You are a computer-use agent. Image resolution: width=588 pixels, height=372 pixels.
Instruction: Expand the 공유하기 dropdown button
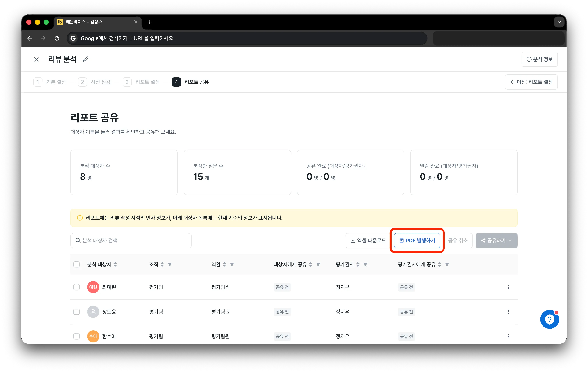496,241
